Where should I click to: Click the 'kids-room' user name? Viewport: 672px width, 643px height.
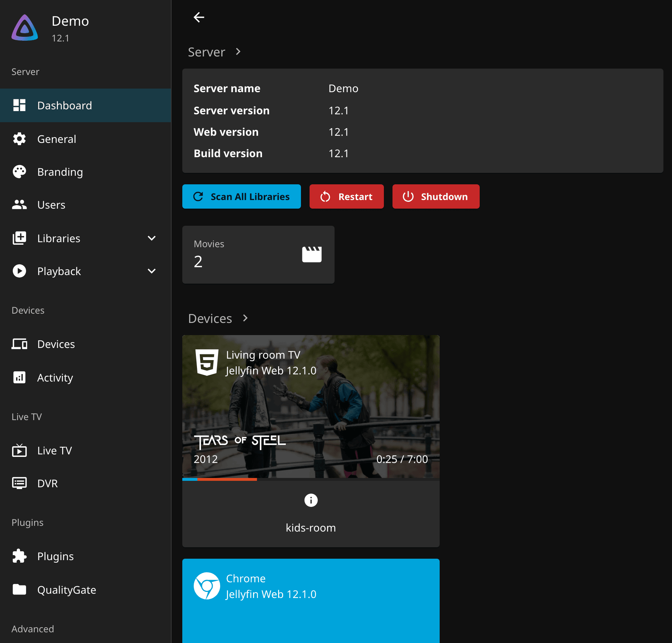point(311,528)
